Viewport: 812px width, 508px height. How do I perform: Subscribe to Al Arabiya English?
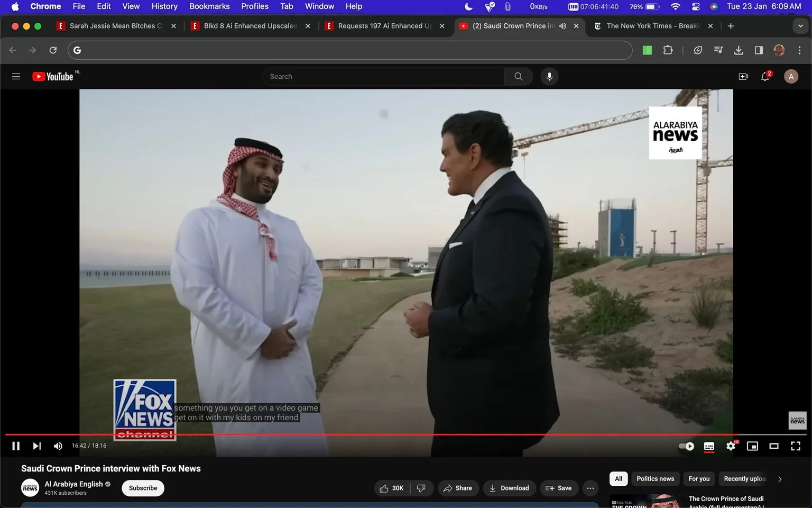coord(142,488)
